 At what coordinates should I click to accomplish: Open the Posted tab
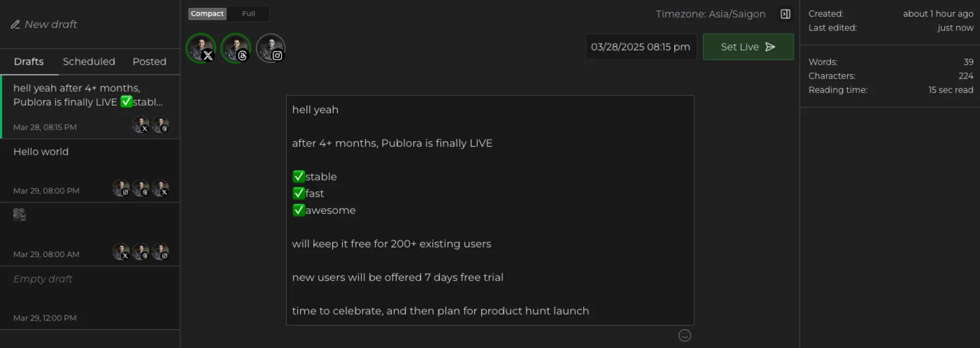[150, 62]
